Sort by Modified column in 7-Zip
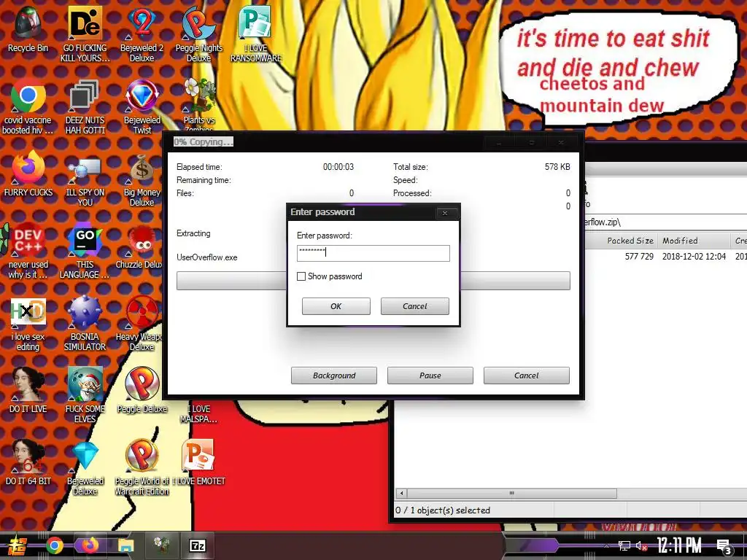747x560 pixels. coord(693,241)
